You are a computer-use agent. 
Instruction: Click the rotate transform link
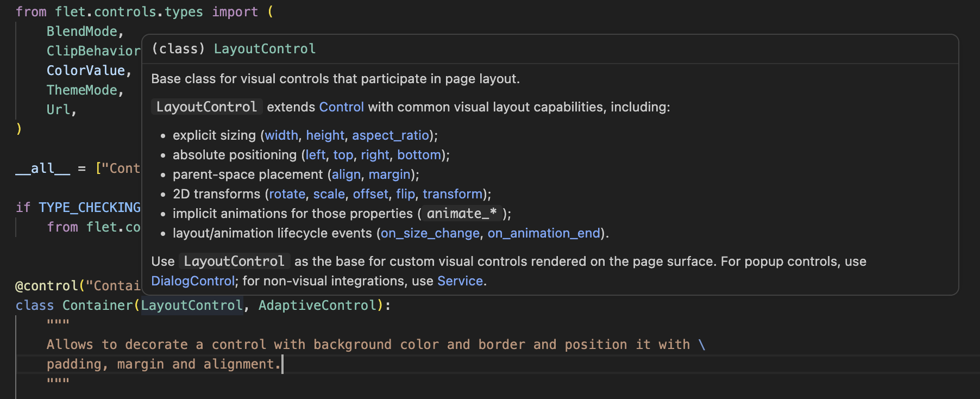[x=287, y=194]
